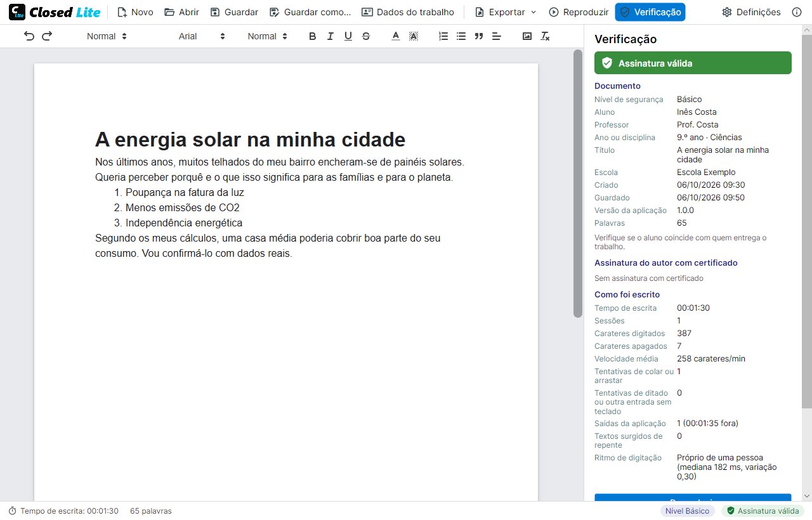
Task: Click the document editor scrollbar
Action: tap(577, 184)
